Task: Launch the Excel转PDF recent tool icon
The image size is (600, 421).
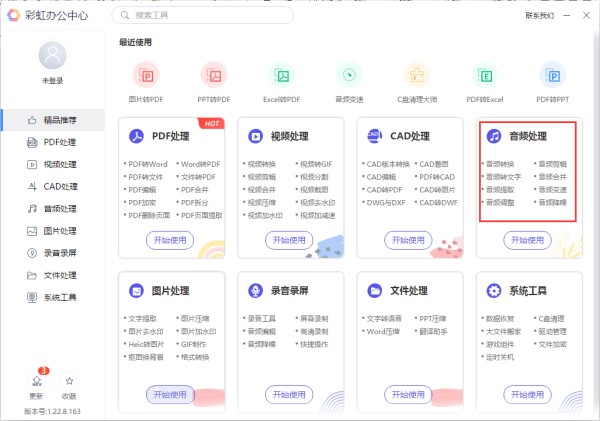Action: (x=282, y=75)
